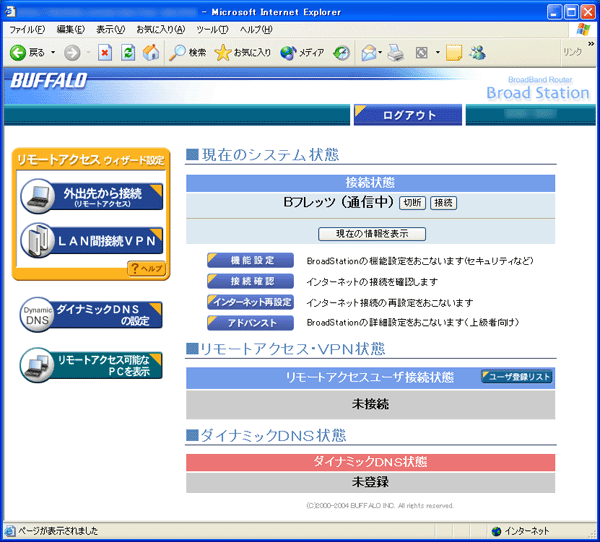The width and height of the screenshot is (600, 542).
Task: Click status text ページが表示されました
Action: [58, 531]
